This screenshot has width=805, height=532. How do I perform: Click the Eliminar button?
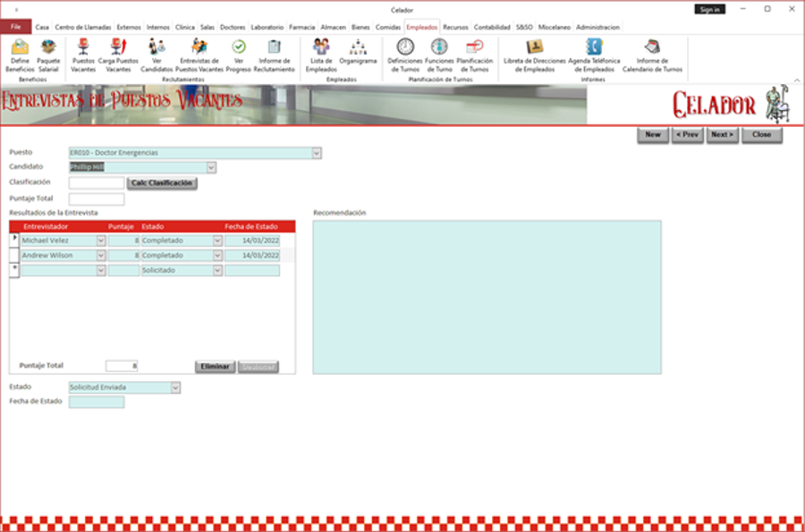(215, 367)
